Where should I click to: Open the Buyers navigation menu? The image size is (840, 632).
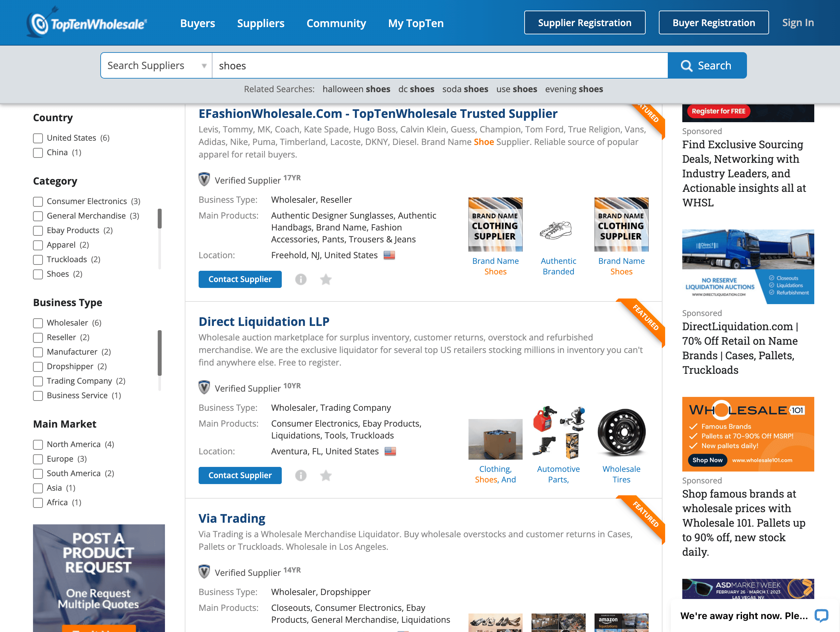[198, 23]
